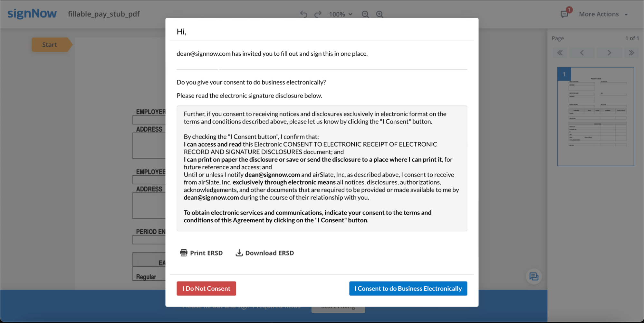Jump to last page double-arrow icon

point(631,53)
